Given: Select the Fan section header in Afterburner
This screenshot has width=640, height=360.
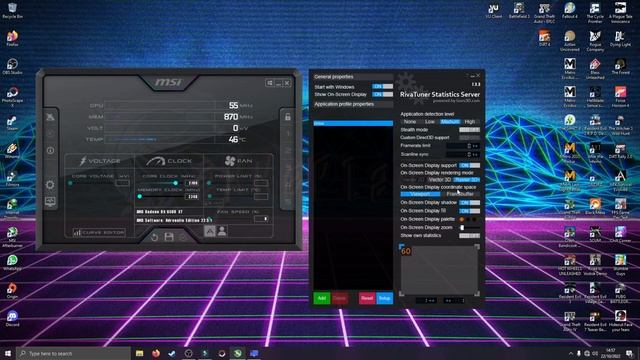Looking at the screenshot, I should pos(238,161).
